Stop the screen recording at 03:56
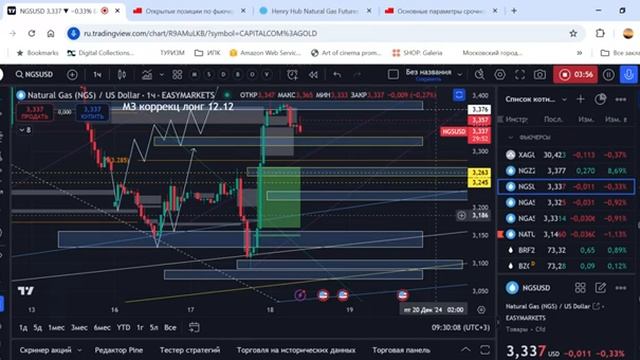The height and width of the screenshot is (360, 640). (576, 75)
